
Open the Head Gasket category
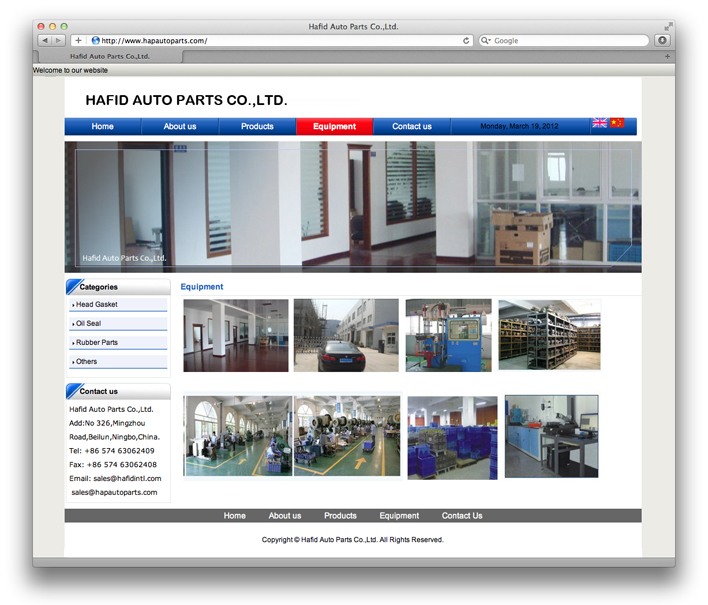click(118, 305)
